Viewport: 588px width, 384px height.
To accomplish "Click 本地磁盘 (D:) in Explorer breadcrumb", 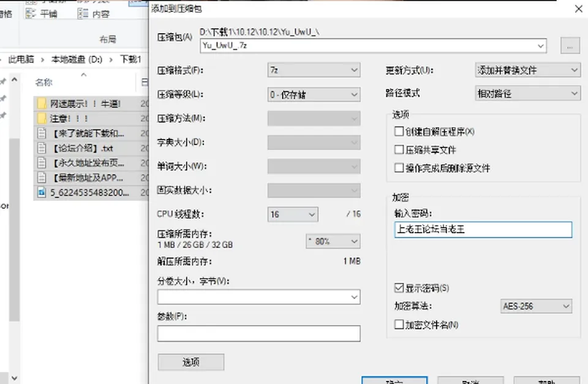I will tap(77, 59).
